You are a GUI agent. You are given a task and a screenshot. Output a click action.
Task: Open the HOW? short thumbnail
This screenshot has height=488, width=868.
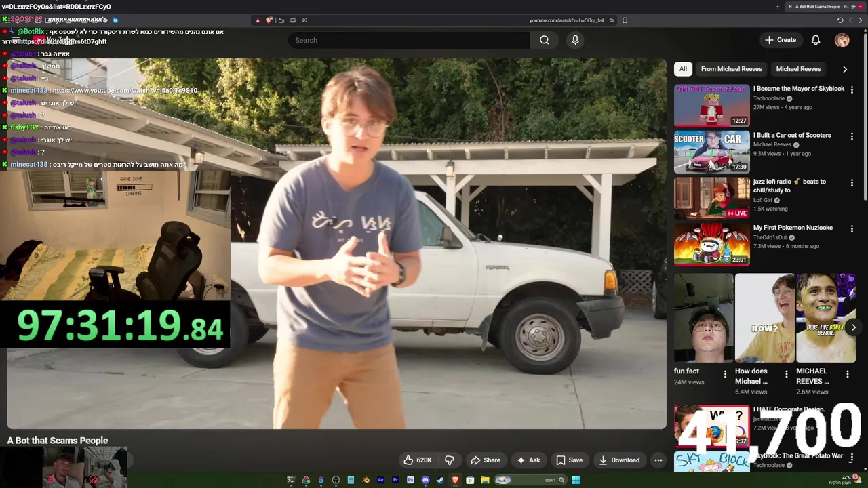(764, 318)
